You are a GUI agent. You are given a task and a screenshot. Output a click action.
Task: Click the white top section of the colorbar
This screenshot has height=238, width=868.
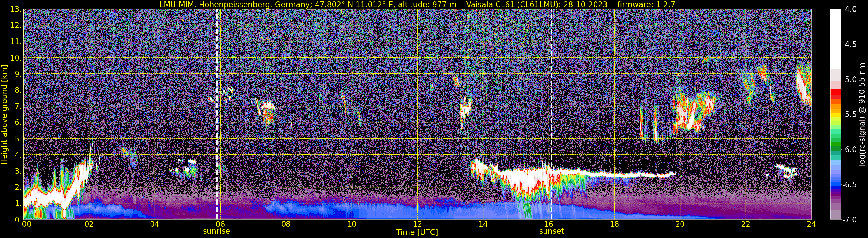pos(836,39)
